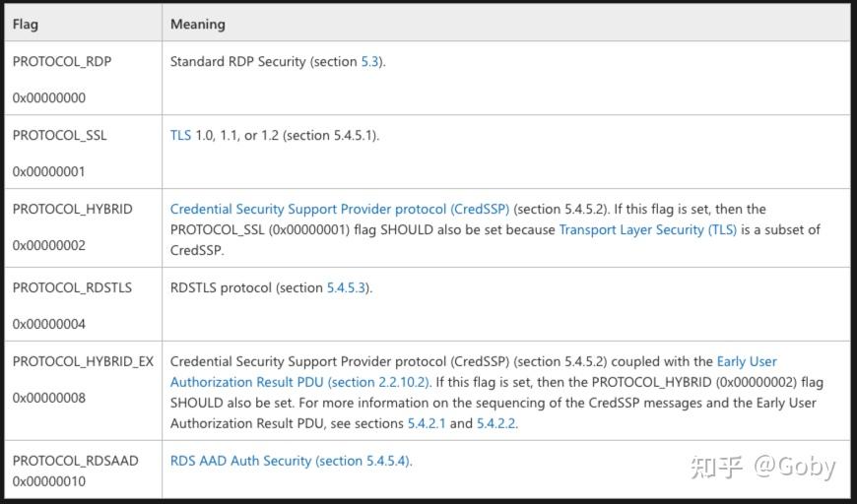Click the PROTOCOL_RDSAAD flag name
This screenshot has height=504, width=857.
[x=76, y=461]
